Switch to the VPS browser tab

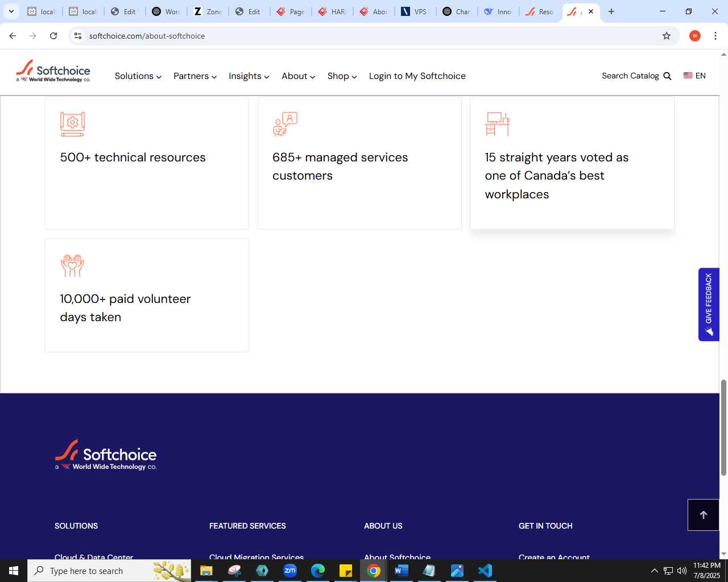pos(415,11)
